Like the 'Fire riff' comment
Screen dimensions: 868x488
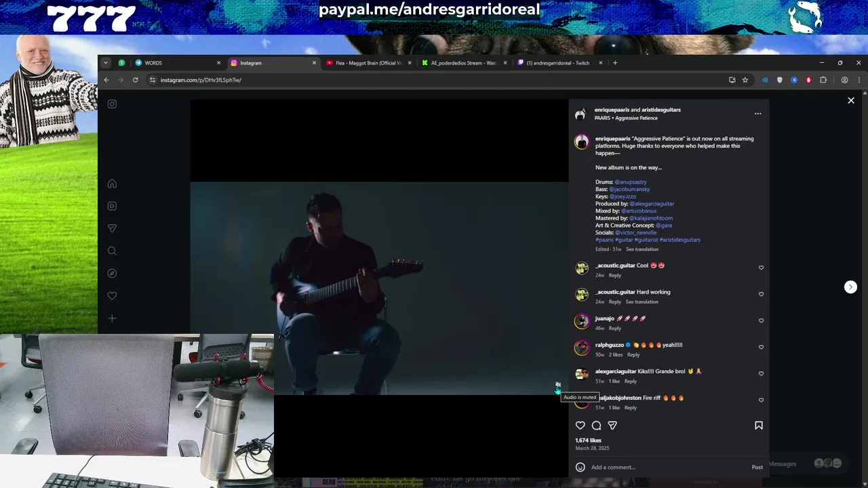761,400
